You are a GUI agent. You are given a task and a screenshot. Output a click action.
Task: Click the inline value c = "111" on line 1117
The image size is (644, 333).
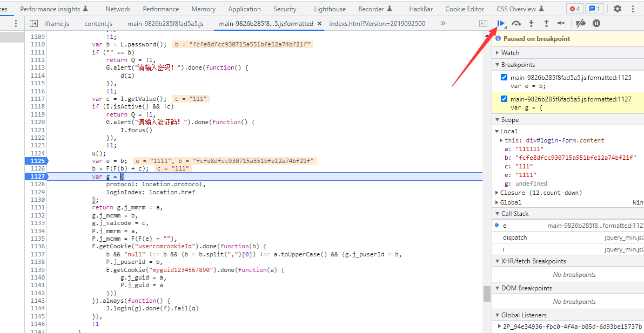[x=191, y=99]
